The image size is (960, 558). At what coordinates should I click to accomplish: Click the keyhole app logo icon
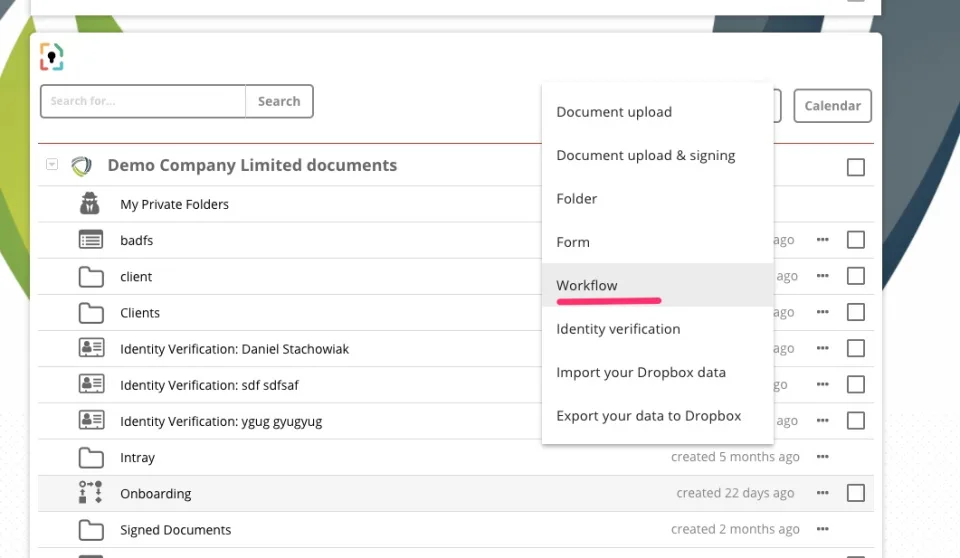click(51, 57)
